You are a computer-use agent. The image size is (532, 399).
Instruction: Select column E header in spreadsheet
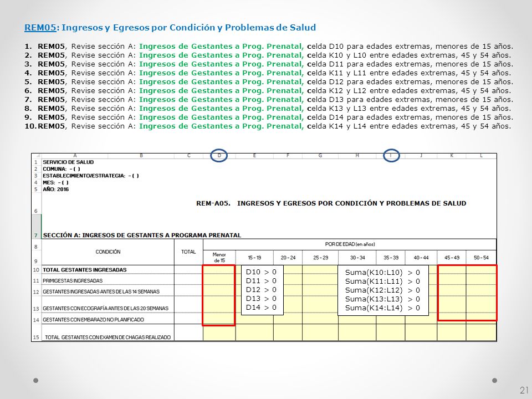(x=254, y=156)
